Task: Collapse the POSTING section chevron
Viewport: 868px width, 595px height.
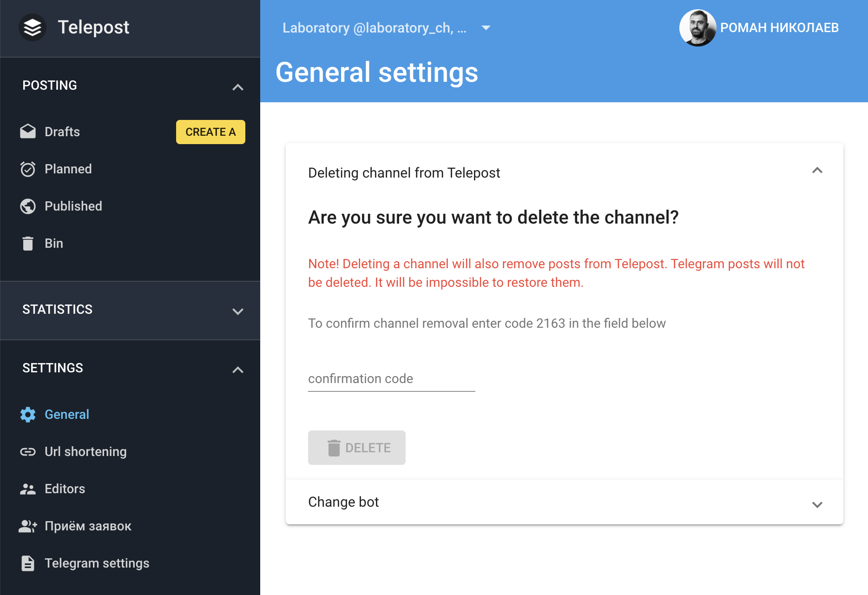Action: (238, 87)
